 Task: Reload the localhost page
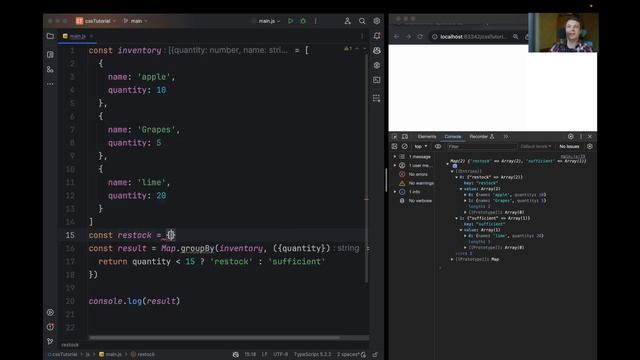420,37
